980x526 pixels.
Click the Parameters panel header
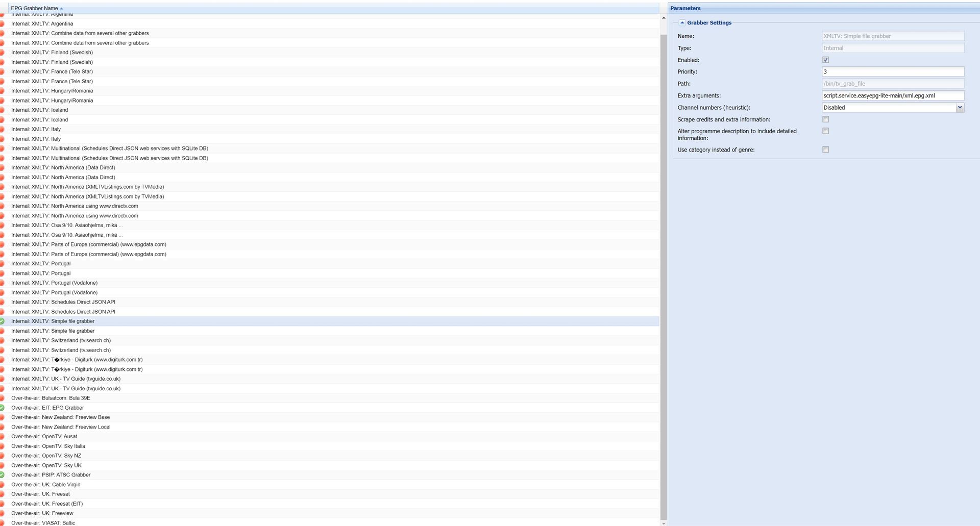pyautogui.click(x=823, y=8)
